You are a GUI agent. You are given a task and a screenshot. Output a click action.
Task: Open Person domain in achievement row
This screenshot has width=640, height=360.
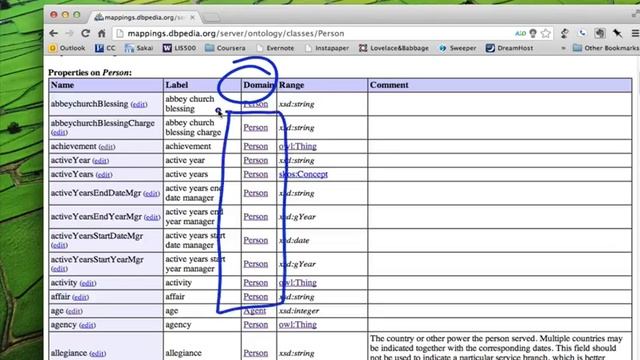point(256,146)
